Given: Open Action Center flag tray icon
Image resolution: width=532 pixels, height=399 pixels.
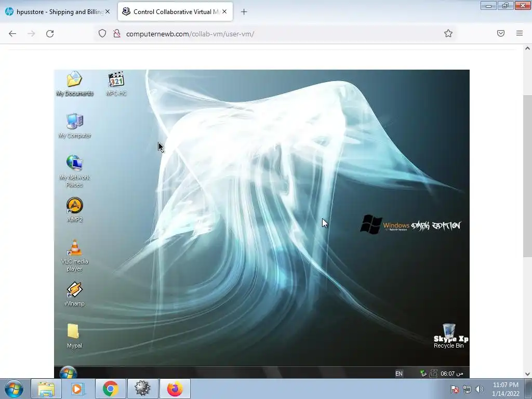Looking at the screenshot, I should click(455, 390).
